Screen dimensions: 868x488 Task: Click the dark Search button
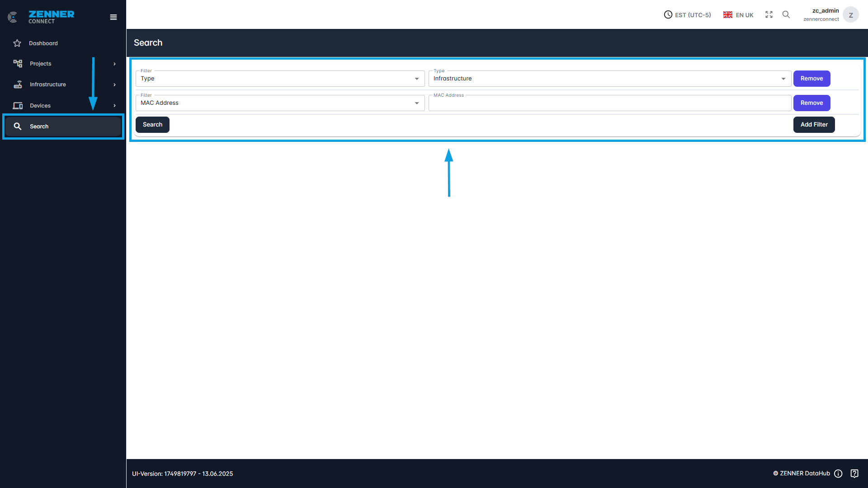tap(152, 125)
